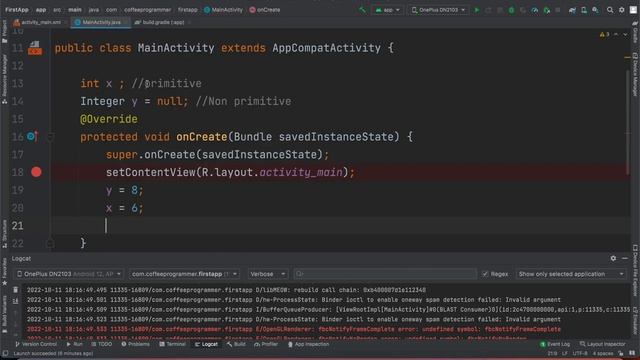
Task: Remove the breakpoint on line 18
Action: click(36, 172)
